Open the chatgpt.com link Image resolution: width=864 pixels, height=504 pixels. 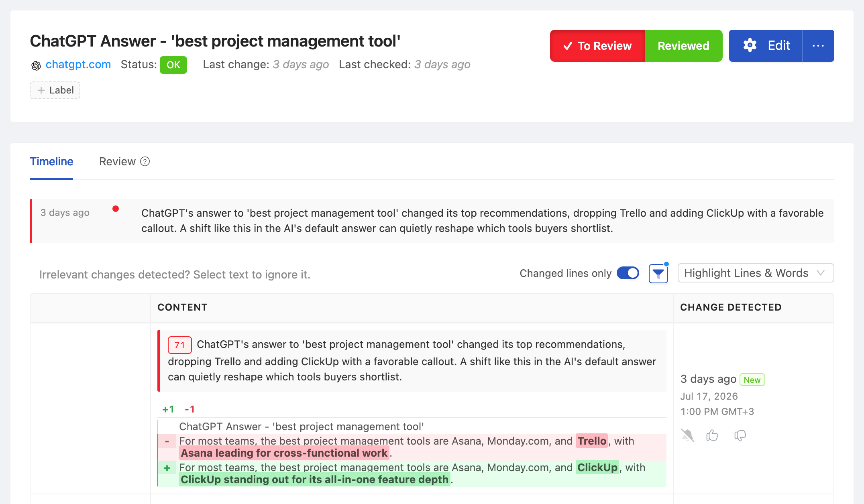pos(78,65)
